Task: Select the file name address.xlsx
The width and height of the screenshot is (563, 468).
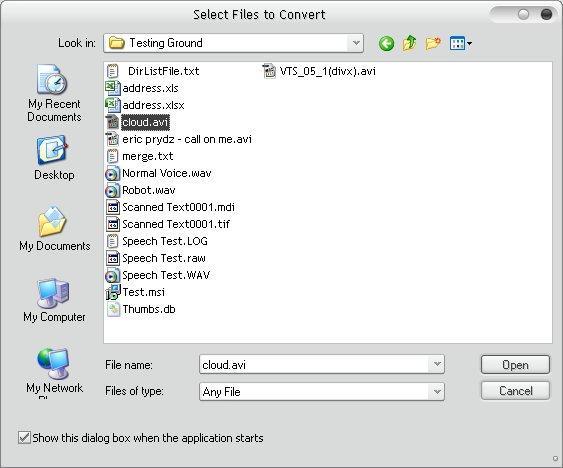Action: tap(153, 105)
